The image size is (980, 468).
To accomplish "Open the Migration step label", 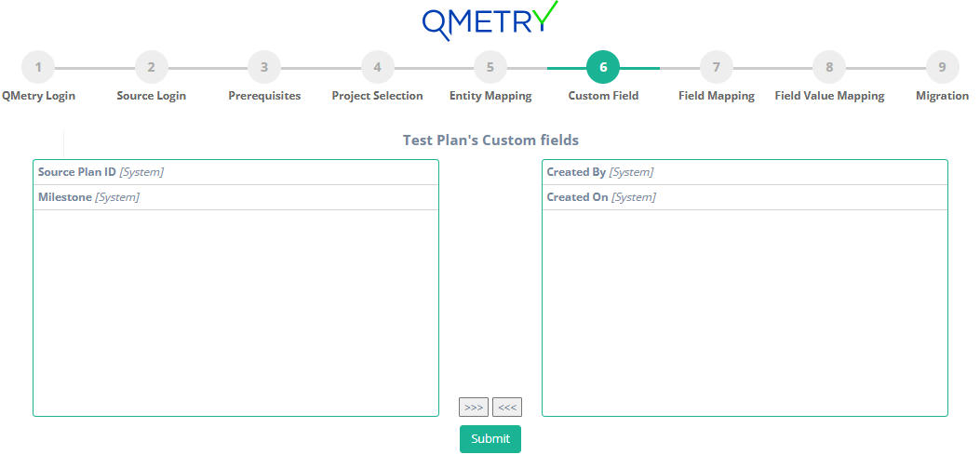I will point(943,96).
